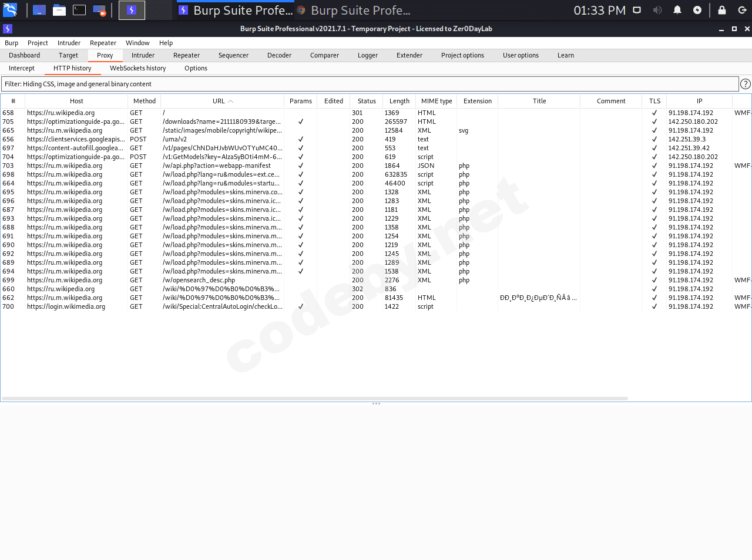Click Length value 632835 in row 698
This screenshot has height=560, width=752.
pos(396,174)
